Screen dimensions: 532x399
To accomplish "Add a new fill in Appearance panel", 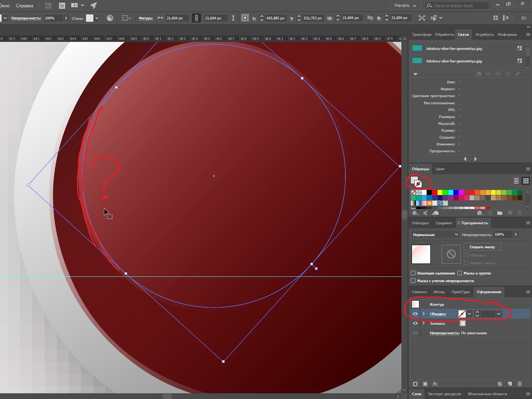I will pyautogui.click(x=425, y=384).
